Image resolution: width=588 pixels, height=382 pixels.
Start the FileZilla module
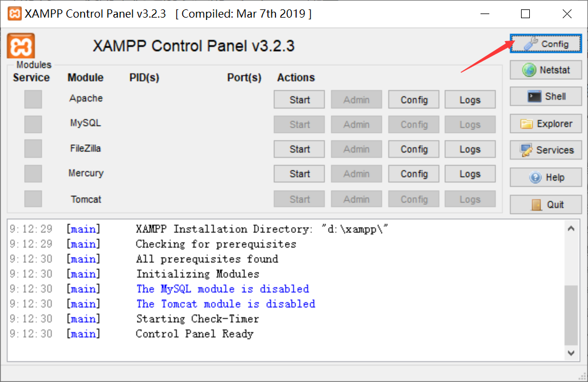(299, 149)
